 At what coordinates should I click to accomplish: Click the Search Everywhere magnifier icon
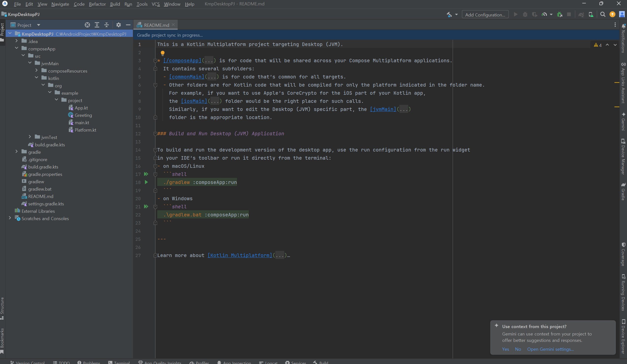coord(603,15)
